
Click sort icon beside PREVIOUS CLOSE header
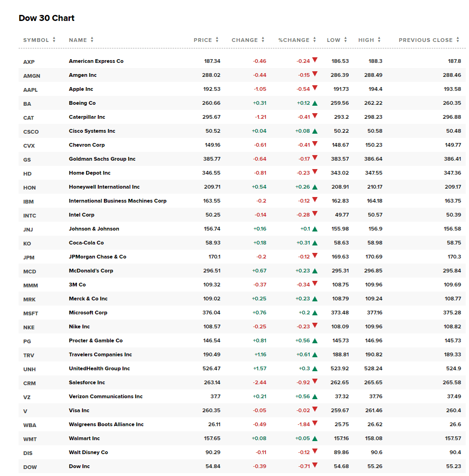[458, 40]
